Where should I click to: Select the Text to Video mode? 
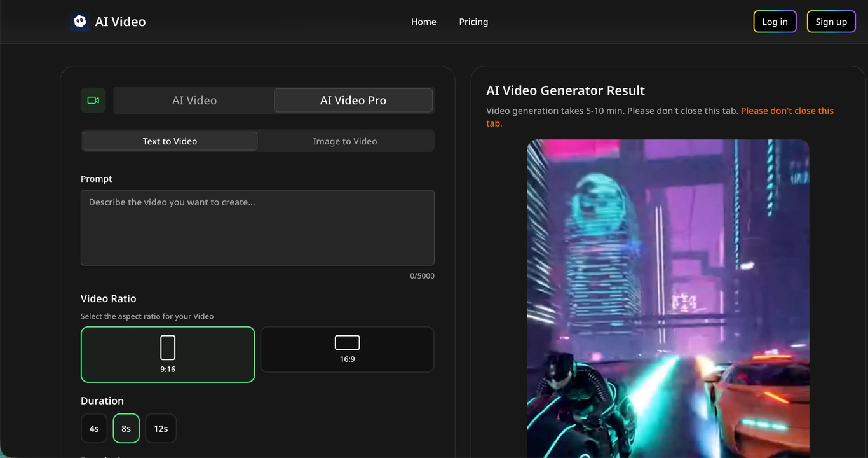pyautogui.click(x=170, y=141)
